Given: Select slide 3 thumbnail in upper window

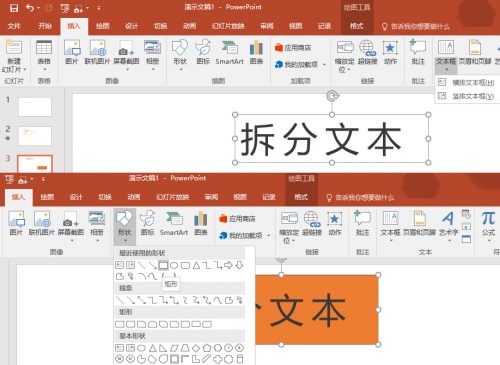Looking at the screenshot, I should coord(35,164).
